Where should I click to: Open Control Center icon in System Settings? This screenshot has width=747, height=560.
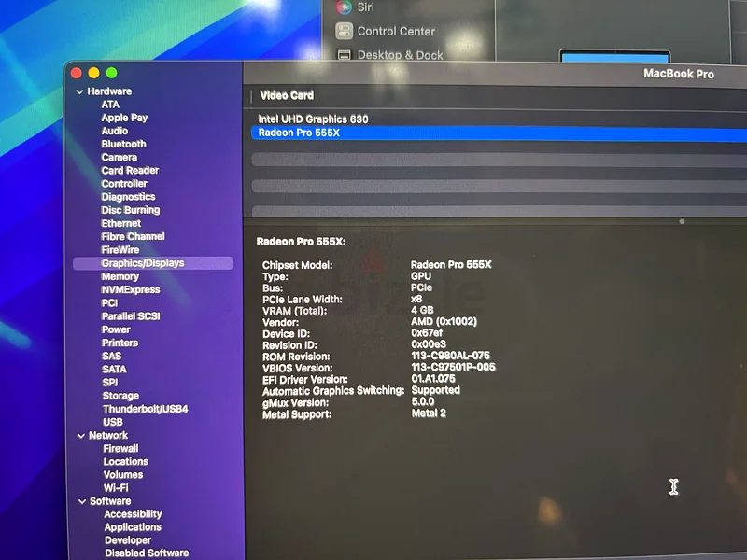(344, 31)
